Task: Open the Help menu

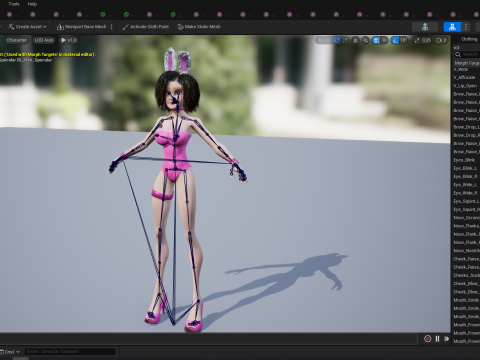Action: pyautogui.click(x=32, y=4)
